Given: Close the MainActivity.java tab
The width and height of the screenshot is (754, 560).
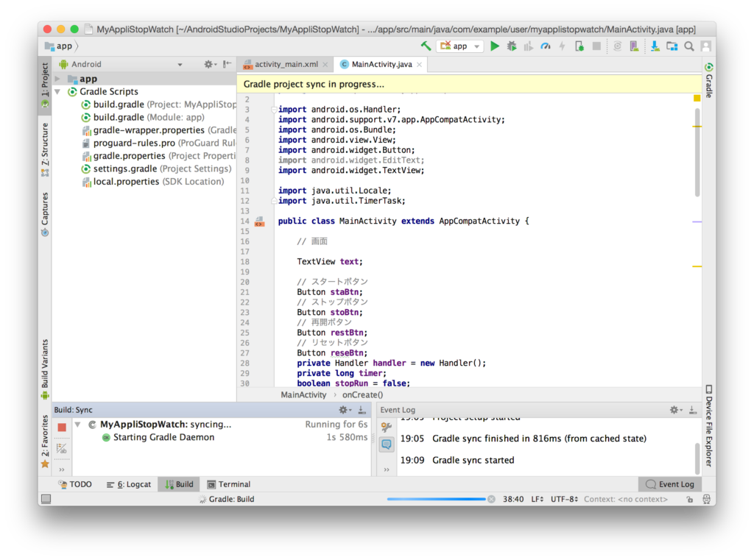Looking at the screenshot, I should [x=419, y=65].
